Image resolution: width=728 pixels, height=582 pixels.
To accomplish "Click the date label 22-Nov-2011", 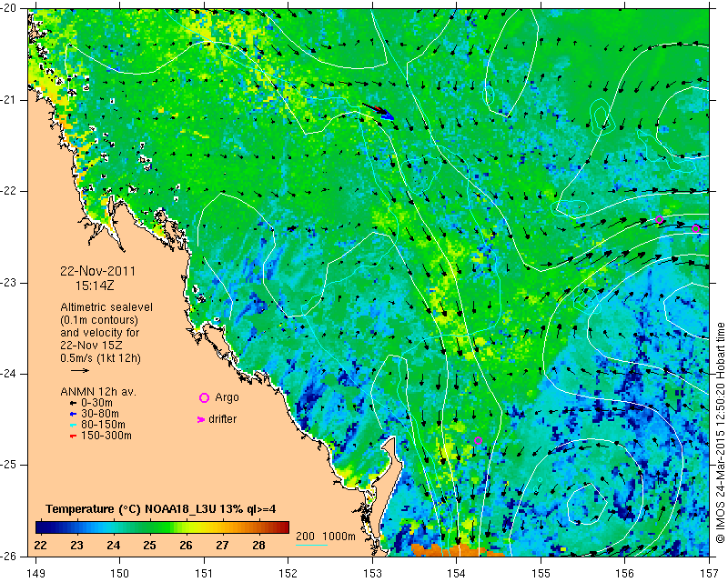I will point(98,271).
